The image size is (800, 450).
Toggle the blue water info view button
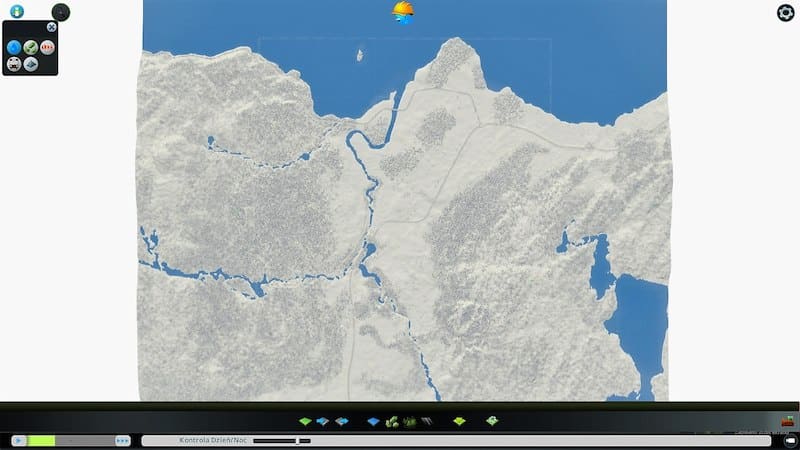tap(14, 47)
